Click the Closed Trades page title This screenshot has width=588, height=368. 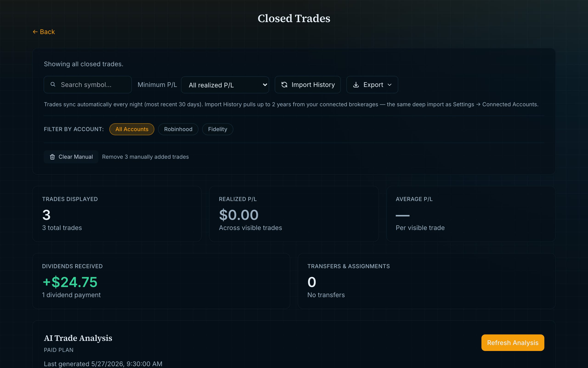click(x=294, y=18)
